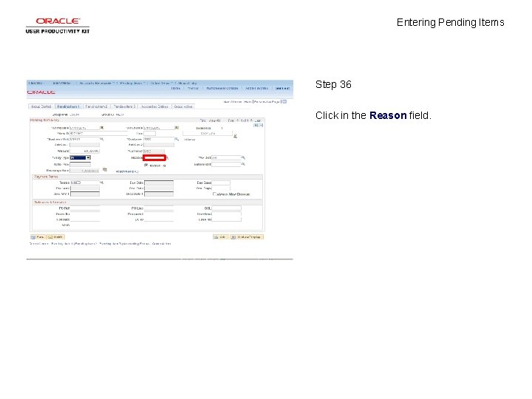Click in the BOL input field
This screenshot has height=399, width=532.
coord(226,208)
